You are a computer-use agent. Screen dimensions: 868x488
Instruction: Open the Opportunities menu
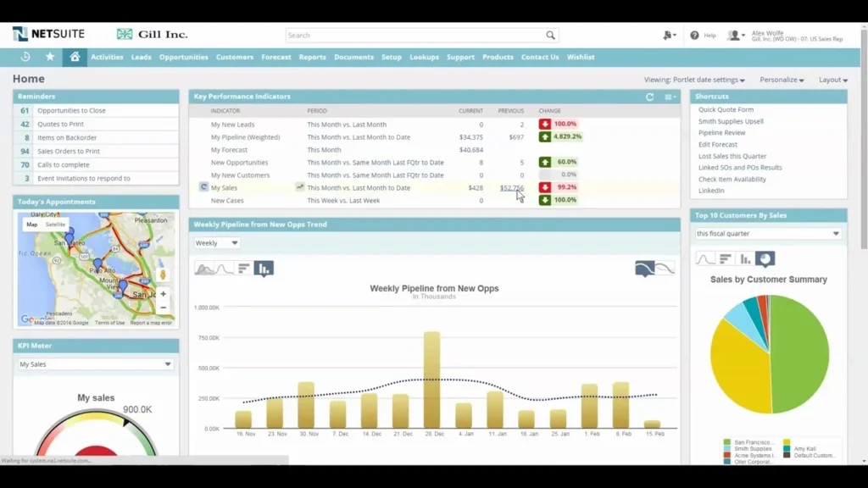(x=183, y=57)
